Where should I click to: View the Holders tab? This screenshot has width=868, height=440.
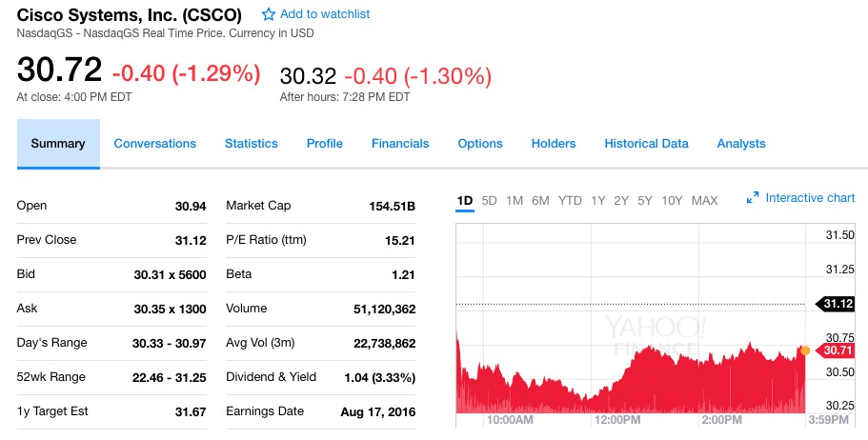click(x=554, y=144)
